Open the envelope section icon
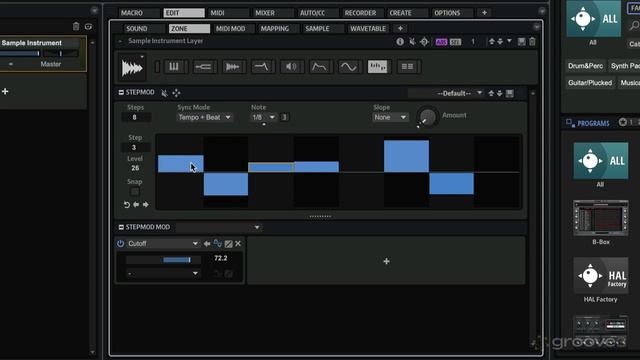Screen dimensions: 640x360 click(x=320, y=67)
